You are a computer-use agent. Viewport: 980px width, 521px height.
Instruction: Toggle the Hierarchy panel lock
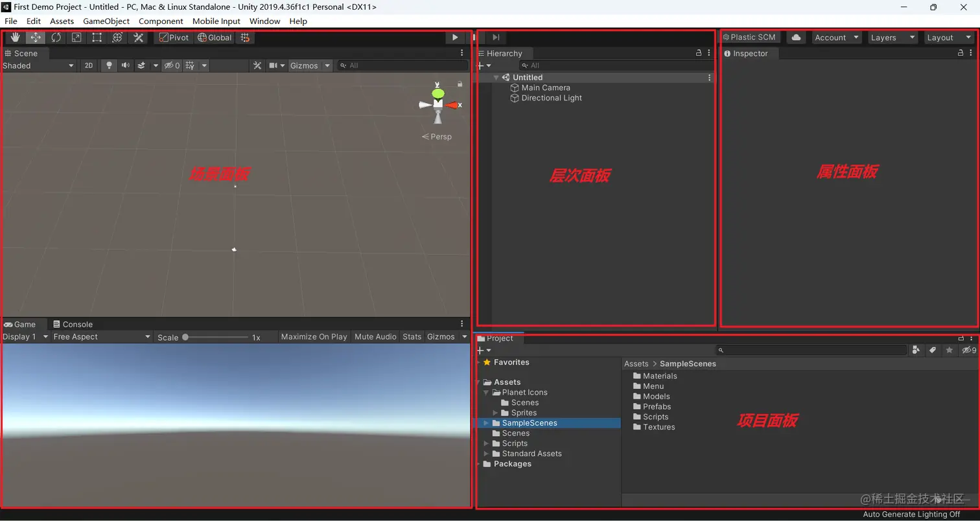coord(699,53)
